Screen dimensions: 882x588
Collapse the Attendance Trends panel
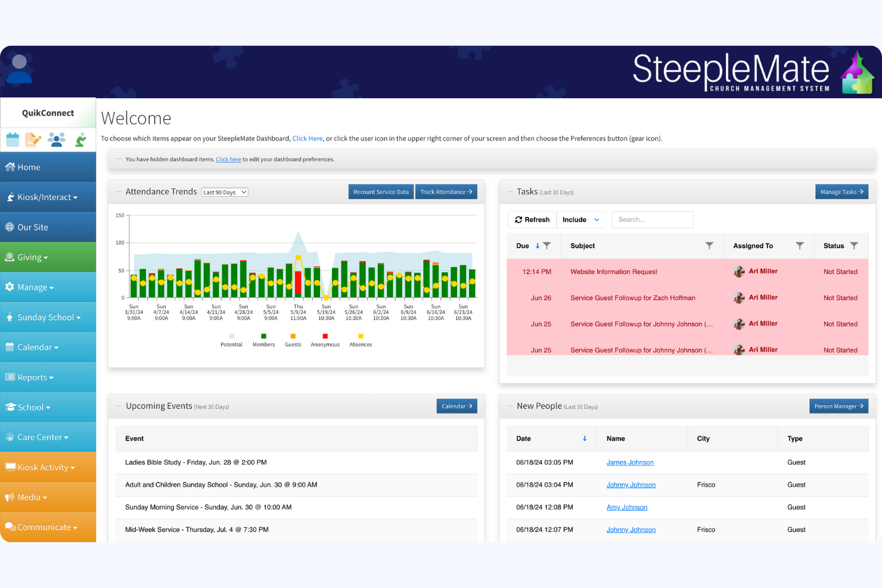[117, 191]
